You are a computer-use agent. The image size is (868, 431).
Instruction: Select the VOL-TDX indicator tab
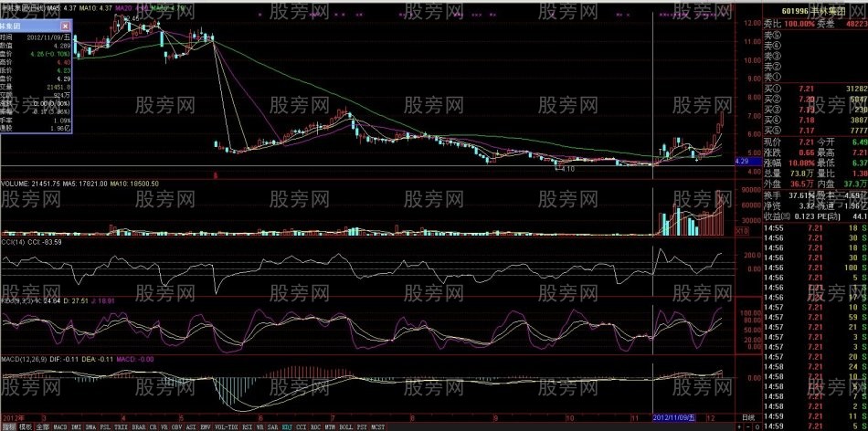click(226, 427)
